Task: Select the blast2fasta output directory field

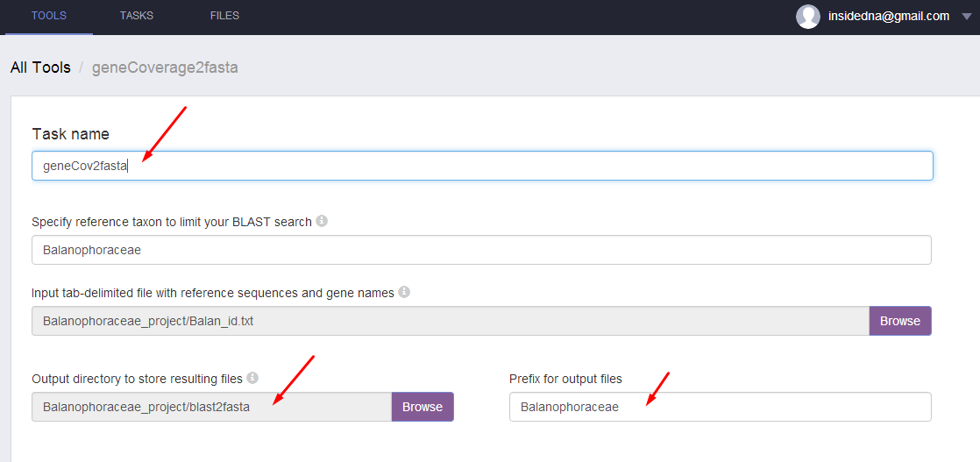Action: pyautogui.click(x=211, y=407)
